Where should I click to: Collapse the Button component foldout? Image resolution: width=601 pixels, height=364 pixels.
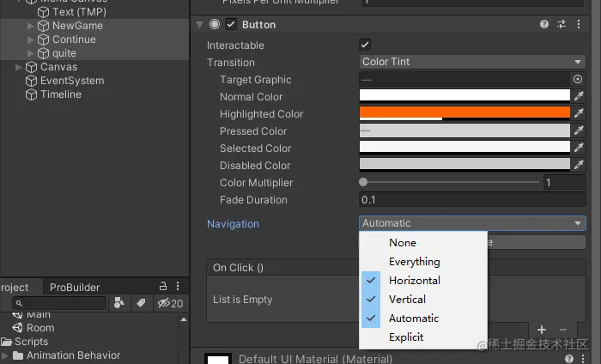coord(199,25)
